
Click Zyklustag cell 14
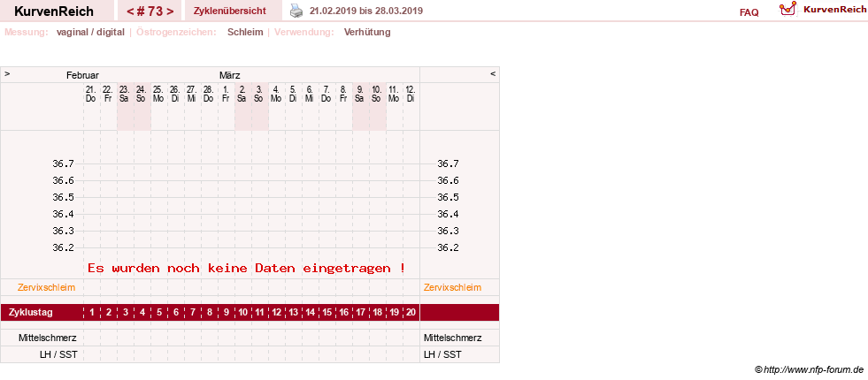pos(310,313)
